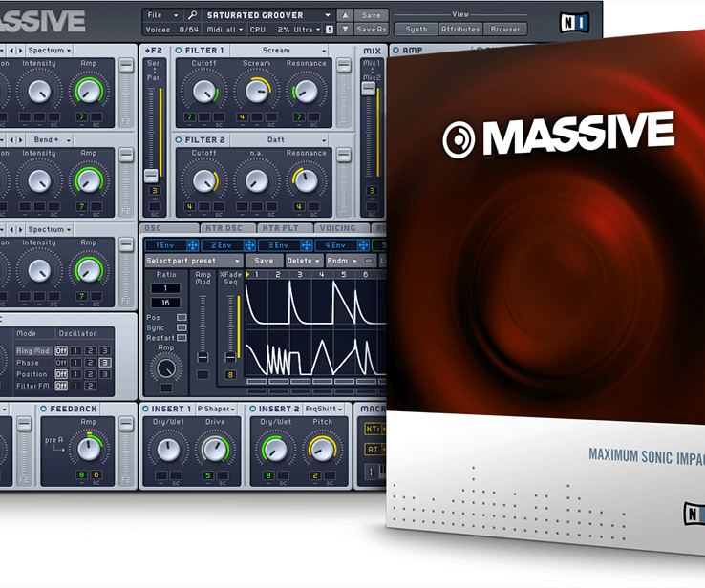Open the Insert 2 FrqShift effect dropdown
Image resolution: width=705 pixels, height=588 pixels.
pos(324,409)
